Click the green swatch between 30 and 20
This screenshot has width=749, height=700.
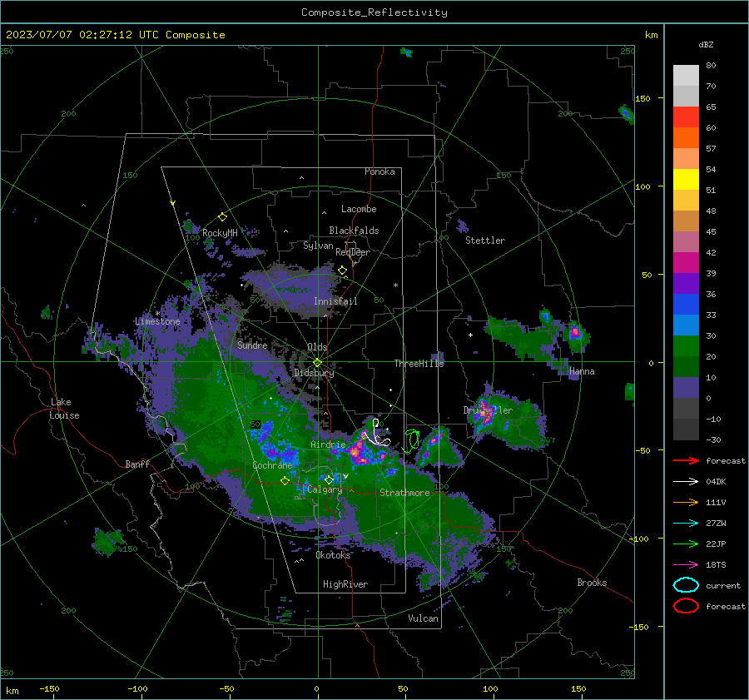click(x=686, y=345)
